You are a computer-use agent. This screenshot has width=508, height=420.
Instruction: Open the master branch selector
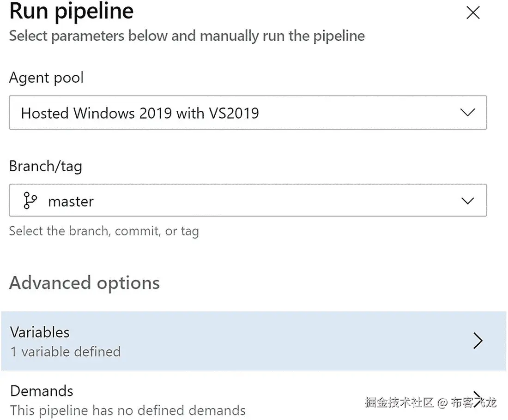pyautogui.click(x=248, y=201)
